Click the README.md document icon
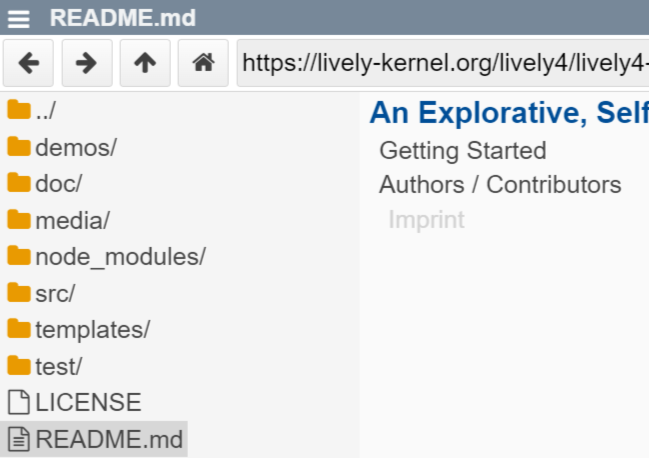 18,439
